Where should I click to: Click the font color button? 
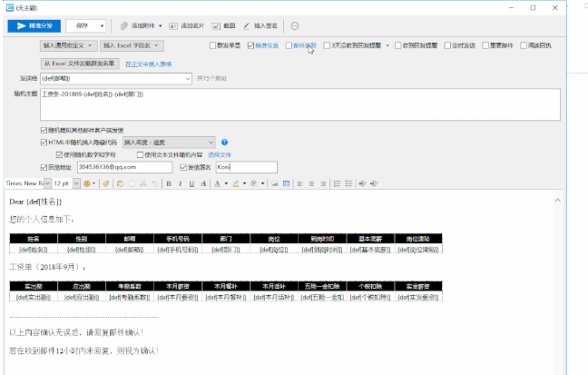pos(216,183)
